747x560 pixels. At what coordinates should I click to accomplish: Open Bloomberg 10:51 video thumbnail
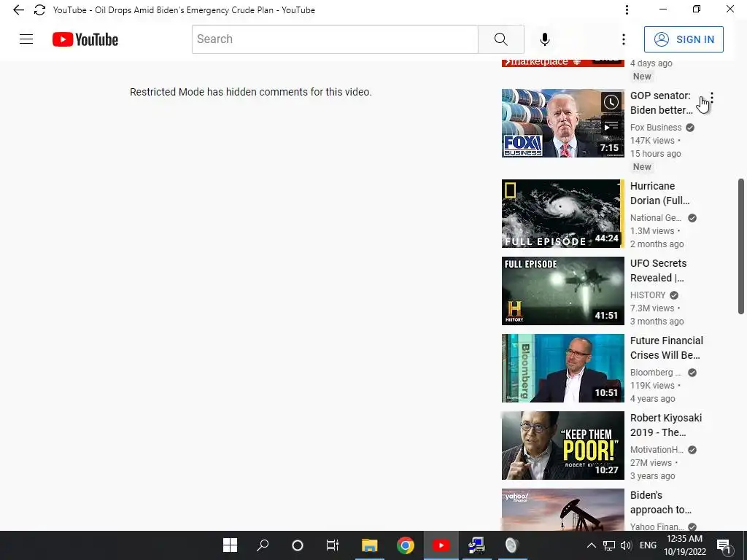pyautogui.click(x=562, y=368)
